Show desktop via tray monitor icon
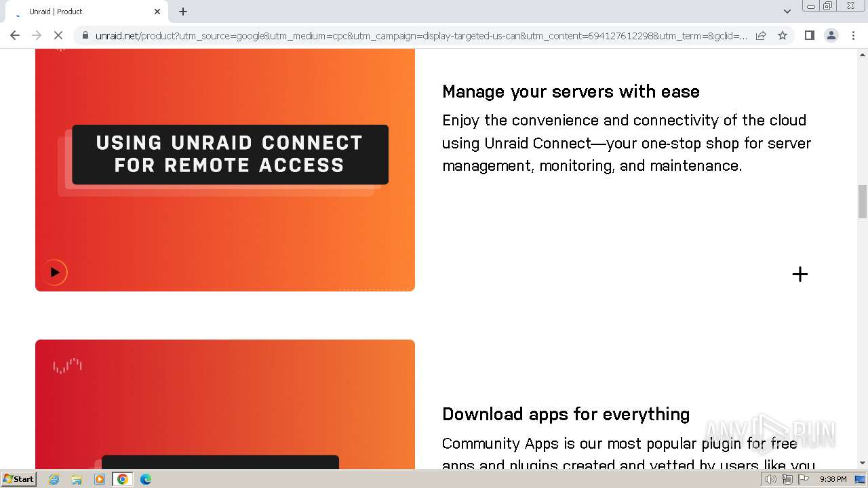Viewport: 868px width, 488px height. pyautogui.click(x=860, y=479)
